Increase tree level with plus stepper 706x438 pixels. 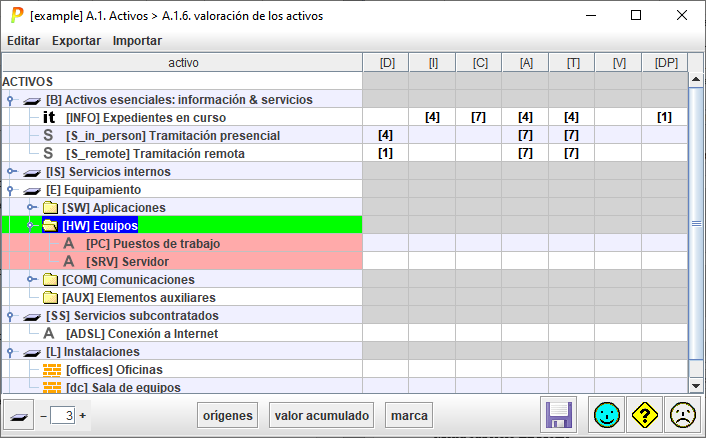point(83,415)
